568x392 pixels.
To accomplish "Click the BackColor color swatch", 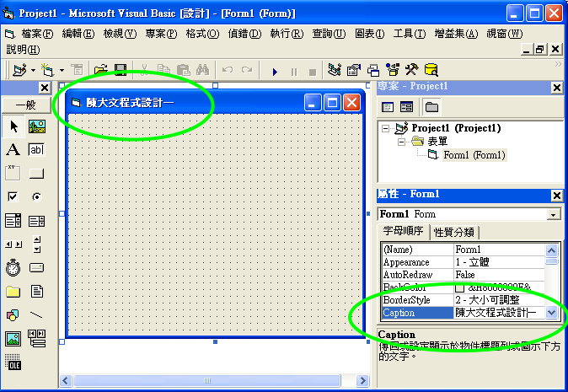I will [460, 287].
